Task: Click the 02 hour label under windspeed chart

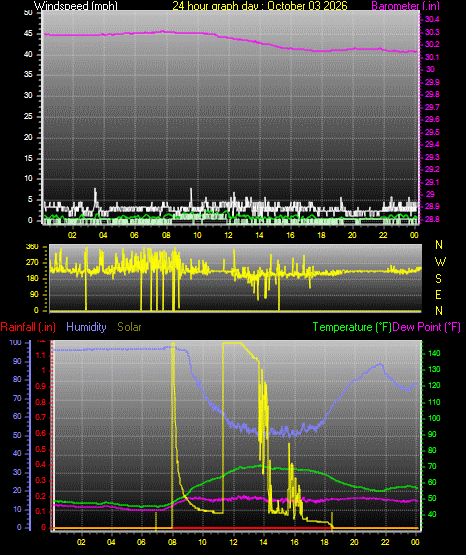Action: 72,235
